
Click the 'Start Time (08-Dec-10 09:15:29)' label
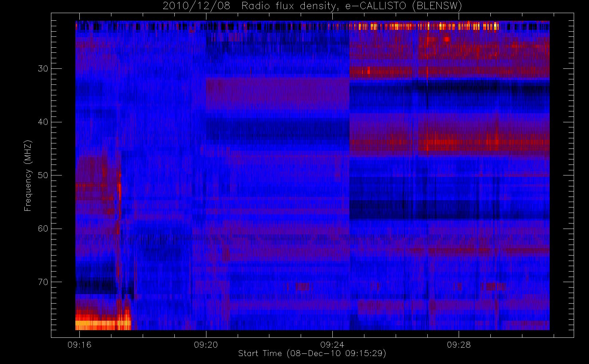[x=312, y=353]
